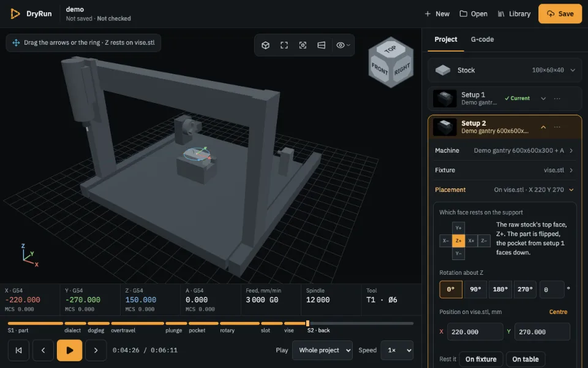This screenshot has height=368, width=588.
Task: Save the project
Action: click(560, 14)
